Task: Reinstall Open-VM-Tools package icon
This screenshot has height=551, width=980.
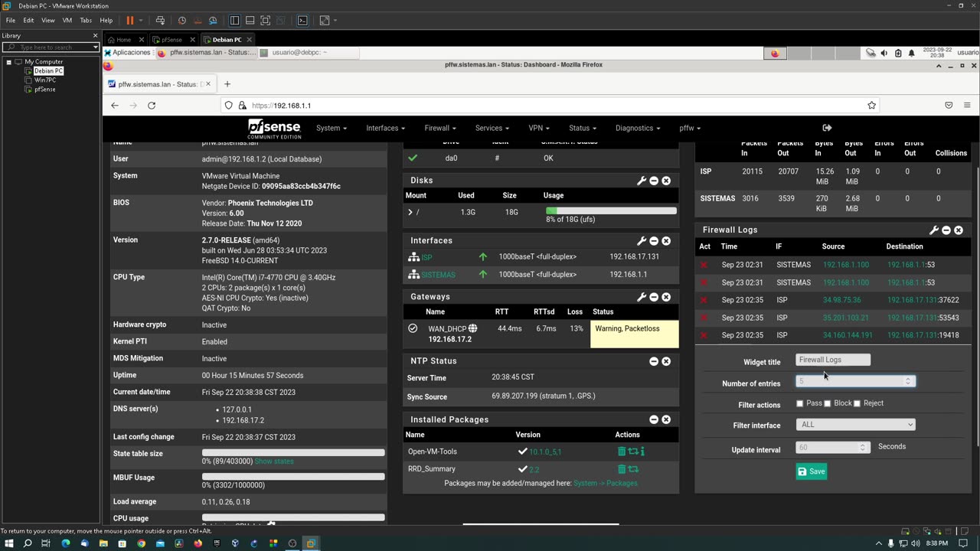Action: click(x=633, y=452)
